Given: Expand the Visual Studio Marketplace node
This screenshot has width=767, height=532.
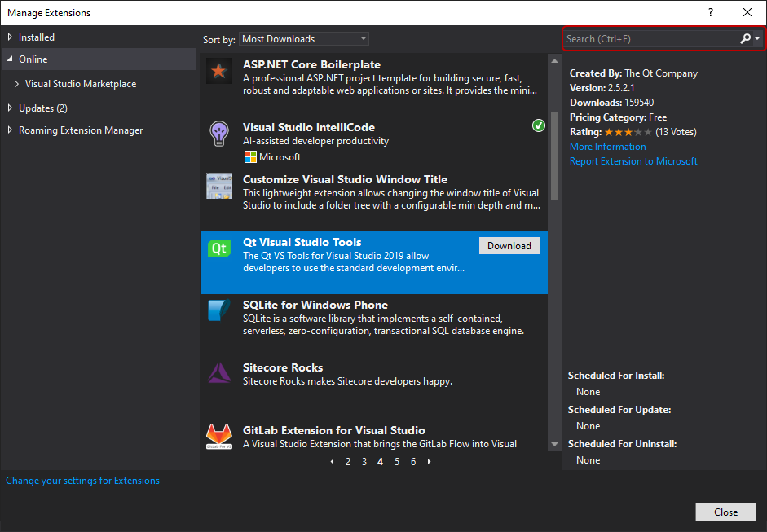Looking at the screenshot, I should point(16,84).
